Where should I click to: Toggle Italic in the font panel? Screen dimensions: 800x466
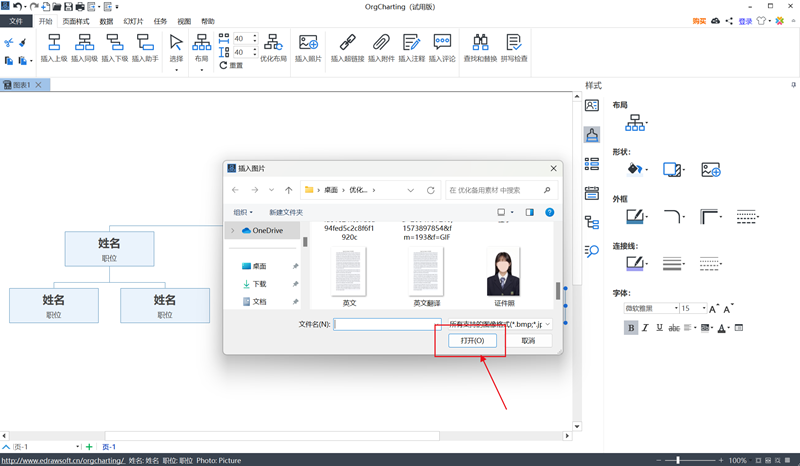[x=646, y=328]
